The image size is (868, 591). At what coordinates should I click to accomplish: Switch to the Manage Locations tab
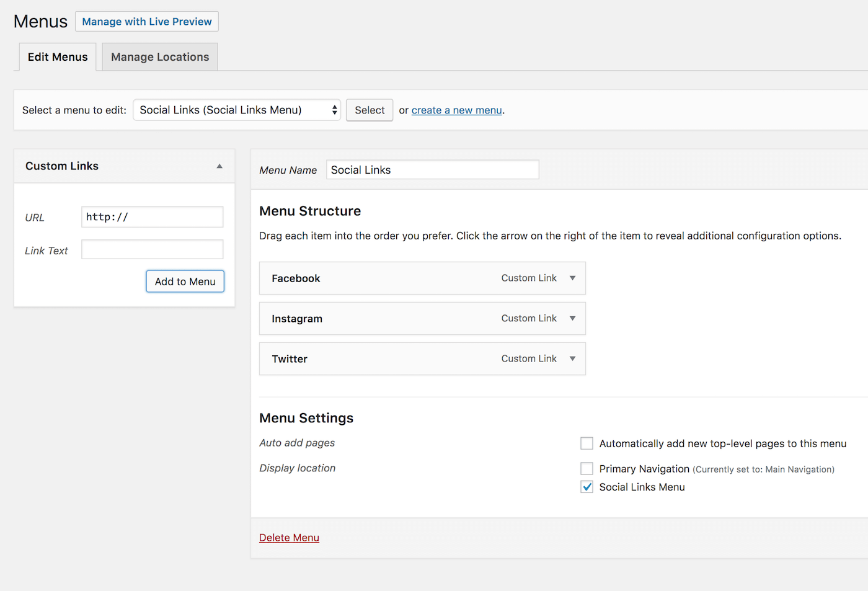(160, 57)
